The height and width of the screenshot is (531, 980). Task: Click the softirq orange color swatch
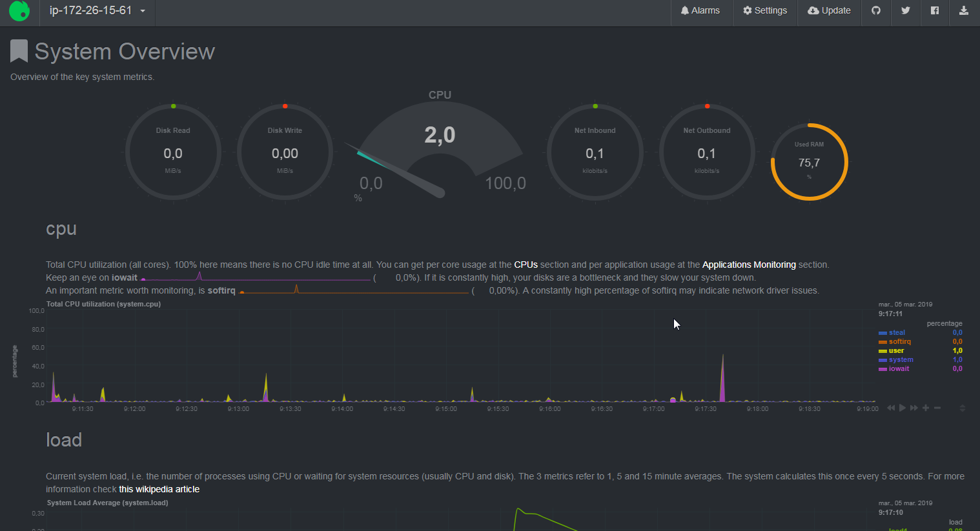coord(883,342)
